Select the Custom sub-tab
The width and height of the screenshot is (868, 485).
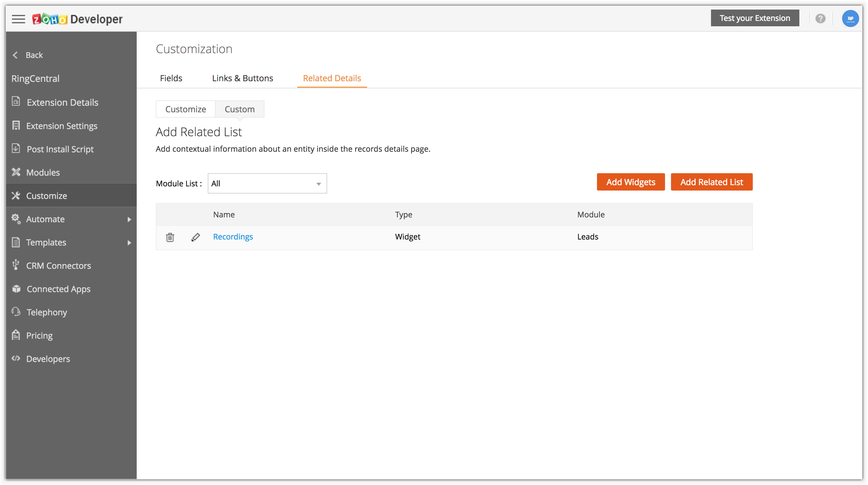click(x=240, y=109)
